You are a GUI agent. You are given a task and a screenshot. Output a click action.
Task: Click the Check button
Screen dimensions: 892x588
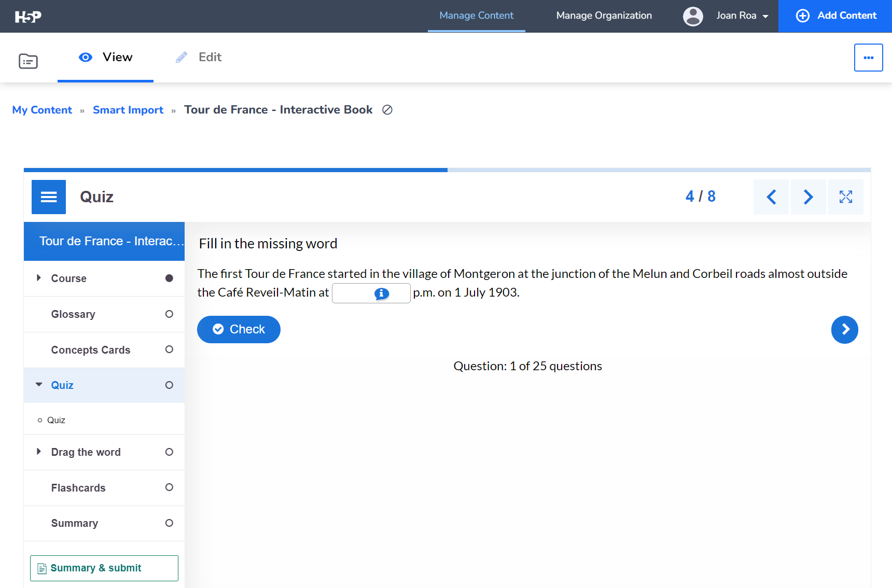(x=239, y=330)
